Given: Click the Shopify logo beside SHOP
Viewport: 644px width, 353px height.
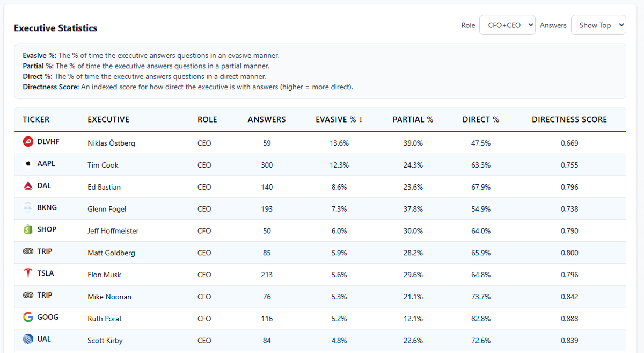Looking at the screenshot, I should pos(28,229).
